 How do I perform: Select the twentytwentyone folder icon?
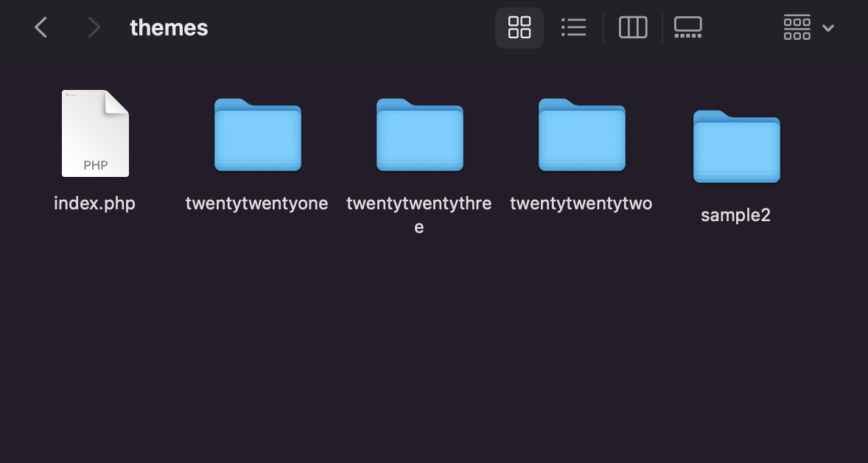258,135
